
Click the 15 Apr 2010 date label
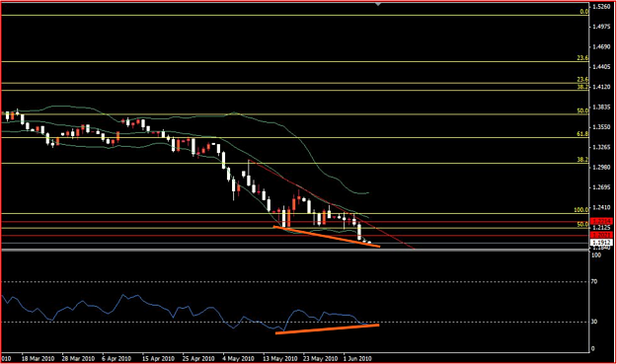pyautogui.click(x=158, y=359)
